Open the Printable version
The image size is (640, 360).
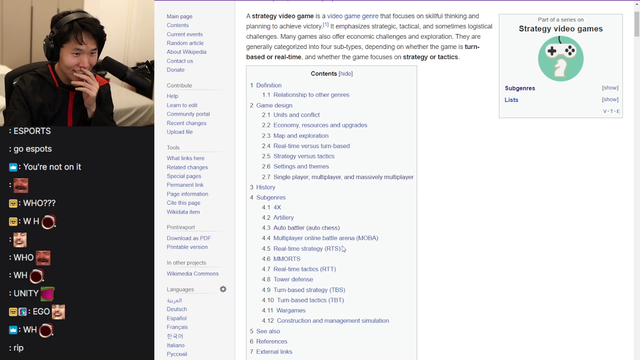click(187, 247)
